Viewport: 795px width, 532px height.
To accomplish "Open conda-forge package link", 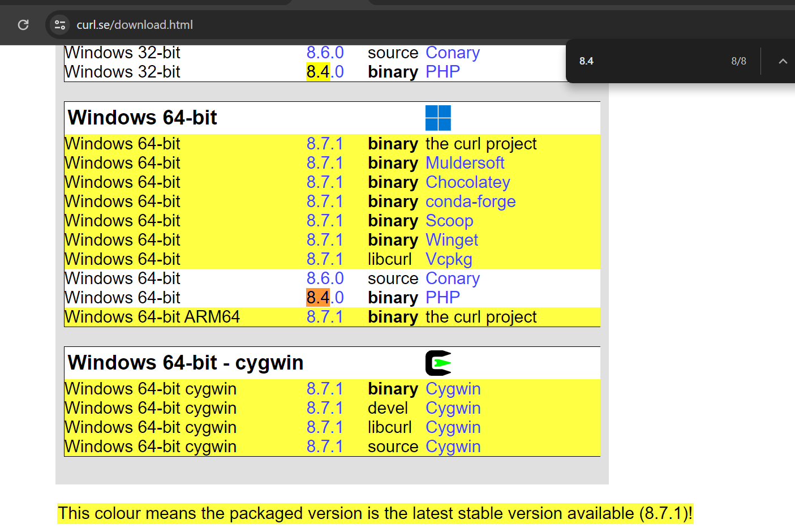I will click(471, 201).
